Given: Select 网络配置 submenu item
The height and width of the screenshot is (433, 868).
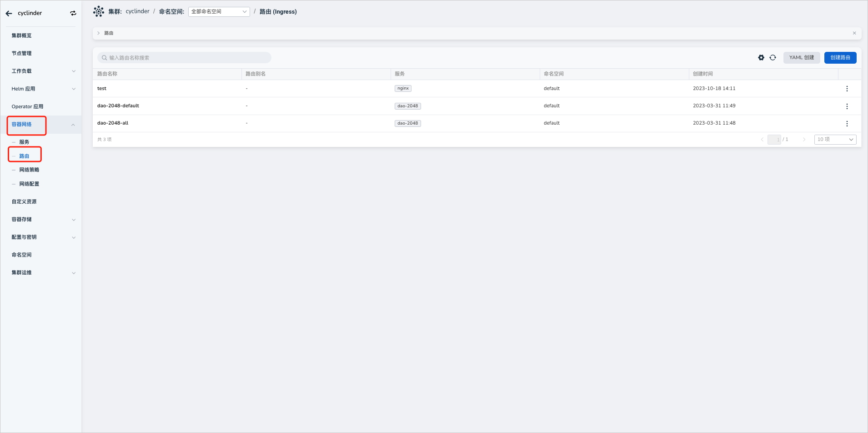Looking at the screenshot, I should tap(29, 184).
